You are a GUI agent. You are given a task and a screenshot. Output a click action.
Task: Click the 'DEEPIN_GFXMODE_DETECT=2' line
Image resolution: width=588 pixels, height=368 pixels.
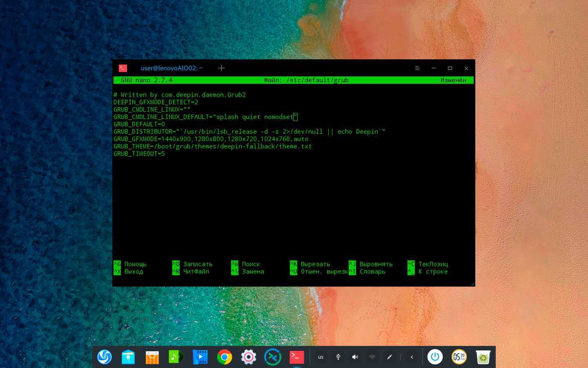click(x=156, y=102)
